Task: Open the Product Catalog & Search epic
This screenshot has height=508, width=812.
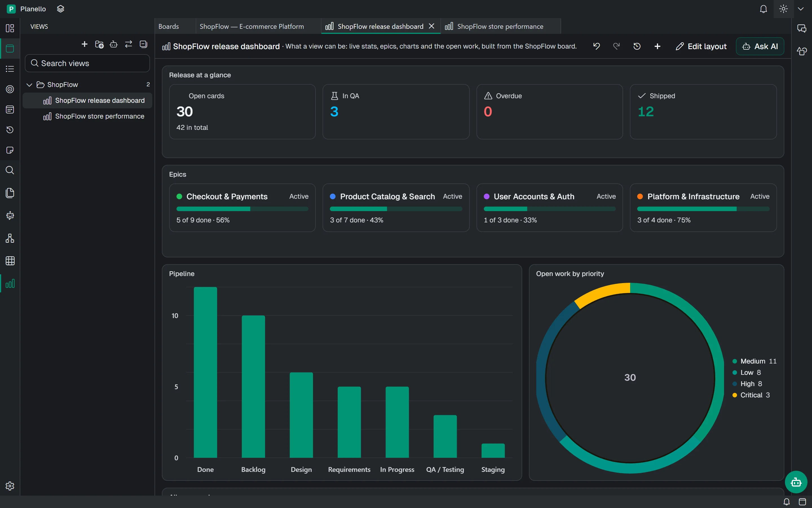Action: click(396, 207)
